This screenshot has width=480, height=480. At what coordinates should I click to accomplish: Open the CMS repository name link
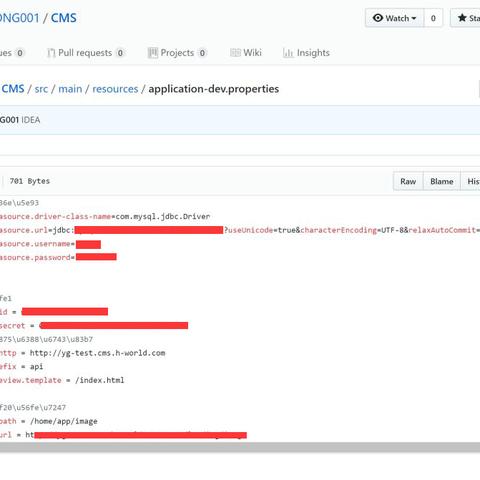pyautogui.click(x=64, y=18)
